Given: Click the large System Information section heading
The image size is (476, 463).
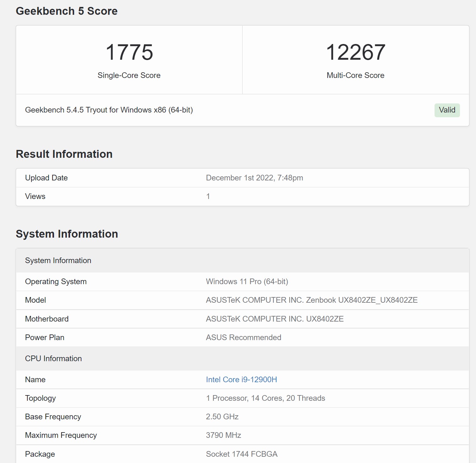Looking at the screenshot, I should (67, 234).
